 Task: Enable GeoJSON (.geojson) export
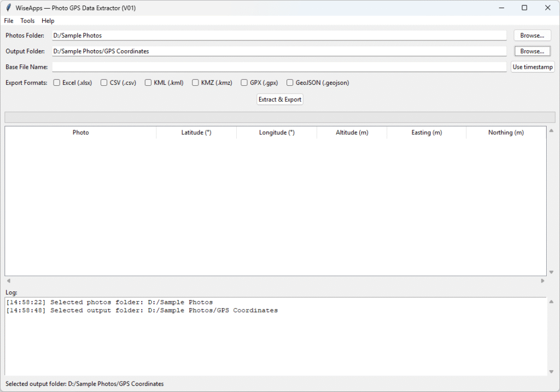290,83
